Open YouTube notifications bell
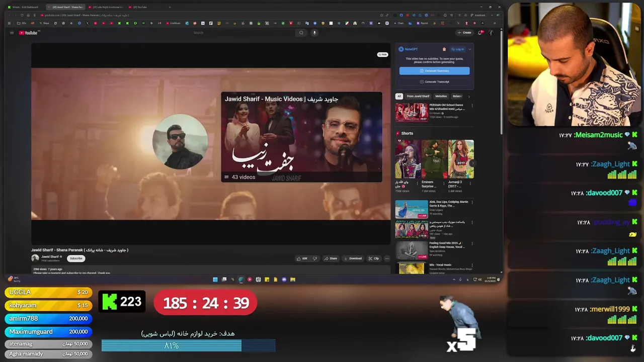 pyautogui.click(x=480, y=33)
